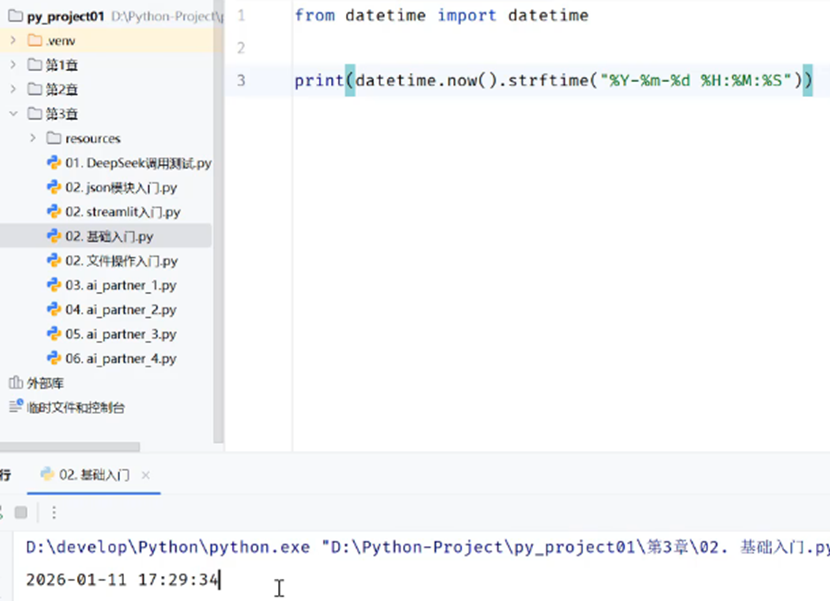Image resolution: width=830 pixels, height=601 pixels.
Task: Click the project tree vertical scrollbar
Action: click(x=218, y=222)
